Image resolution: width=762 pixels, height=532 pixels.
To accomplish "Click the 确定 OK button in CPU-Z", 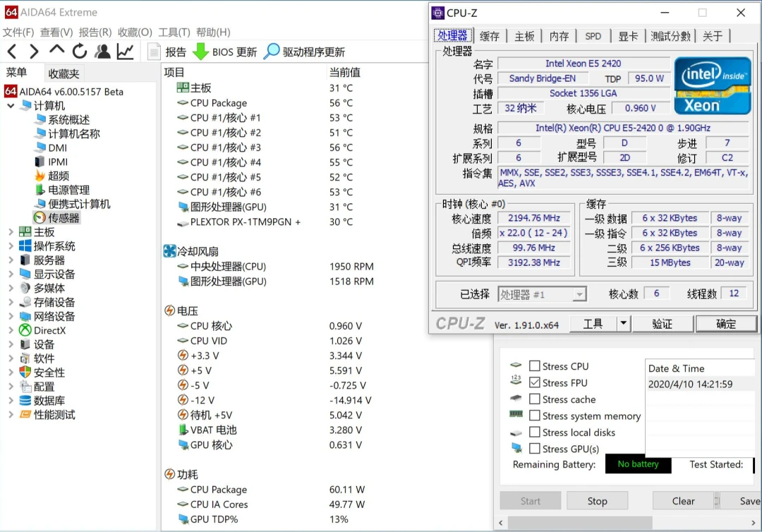I will (726, 324).
